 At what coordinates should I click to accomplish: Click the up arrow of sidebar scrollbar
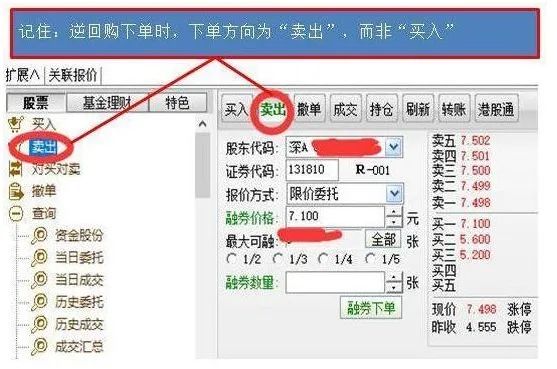202,124
